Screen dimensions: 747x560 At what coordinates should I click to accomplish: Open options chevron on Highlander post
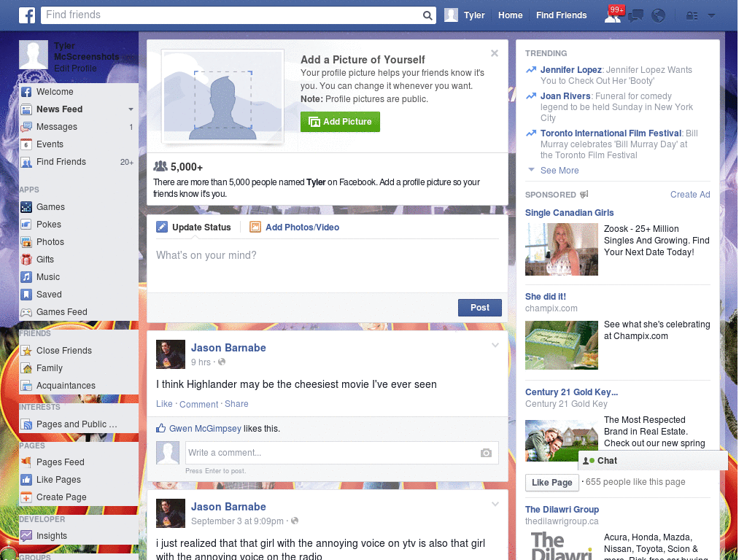495,345
